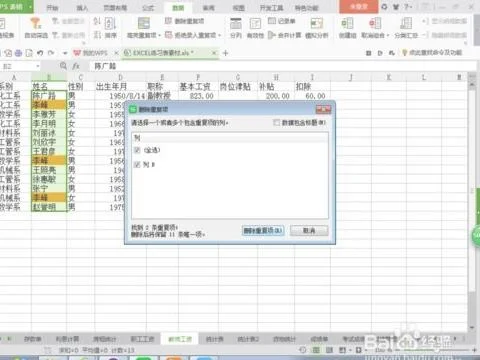The width and height of the screenshot is (480, 360).
Task: Toggle 数据包含标题 checkbox in dialog
Action: (276, 123)
